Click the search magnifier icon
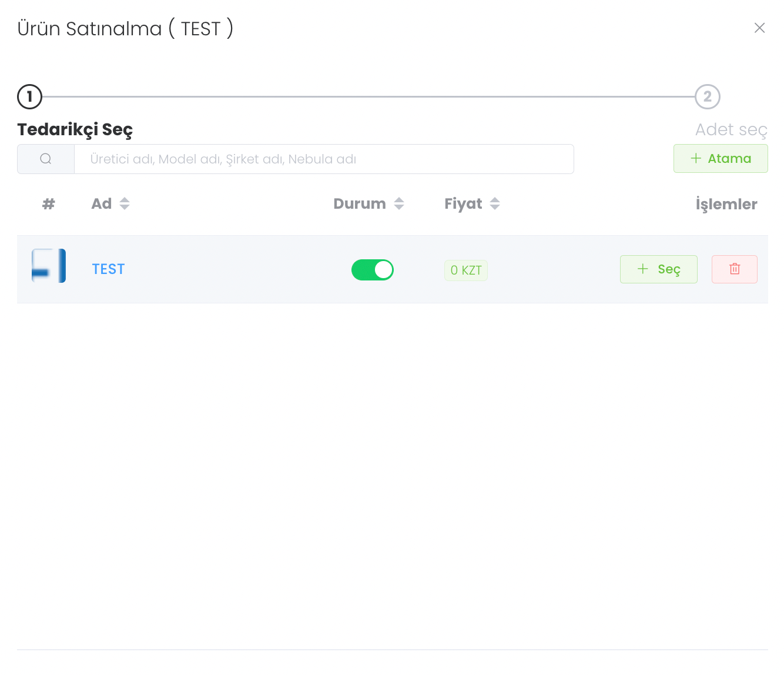This screenshot has width=784, height=675. coord(46,159)
